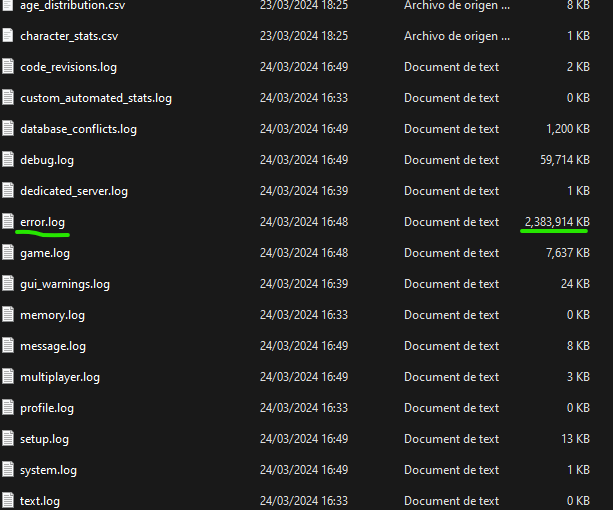Select the 8 KB size of message.log
Image resolution: width=613 pixels, height=510 pixels.
579,346
